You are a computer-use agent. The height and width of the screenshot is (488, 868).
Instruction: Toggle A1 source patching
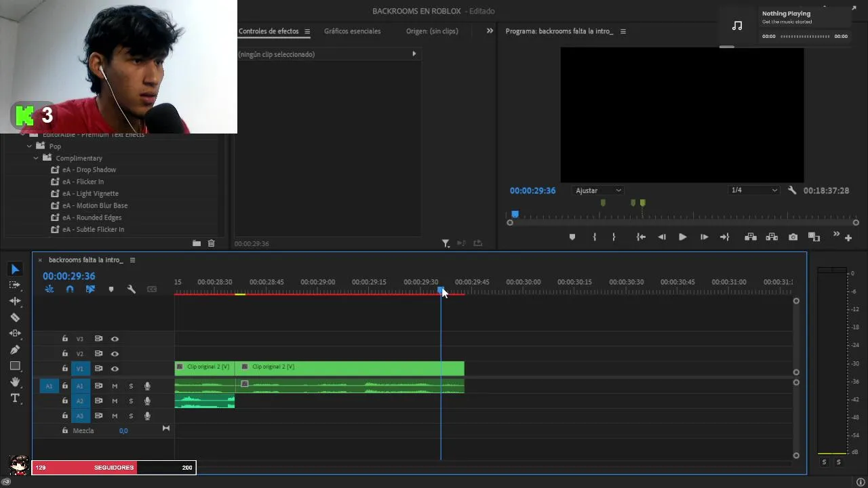pyautogui.click(x=49, y=386)
